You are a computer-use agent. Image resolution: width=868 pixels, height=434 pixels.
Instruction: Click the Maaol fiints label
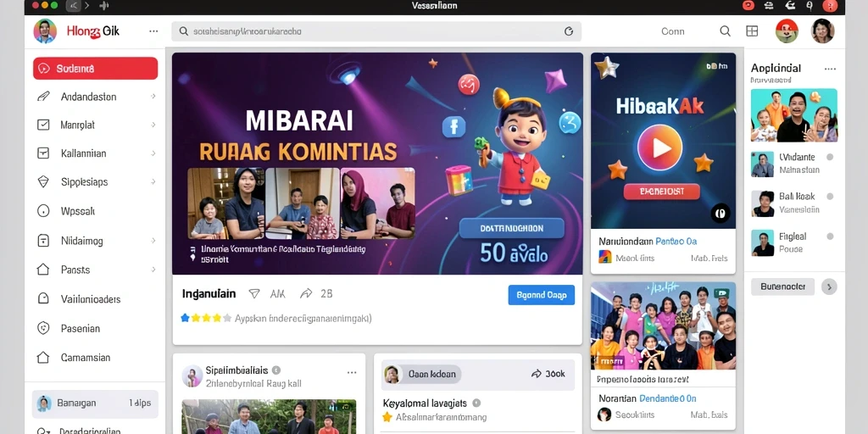635,258
